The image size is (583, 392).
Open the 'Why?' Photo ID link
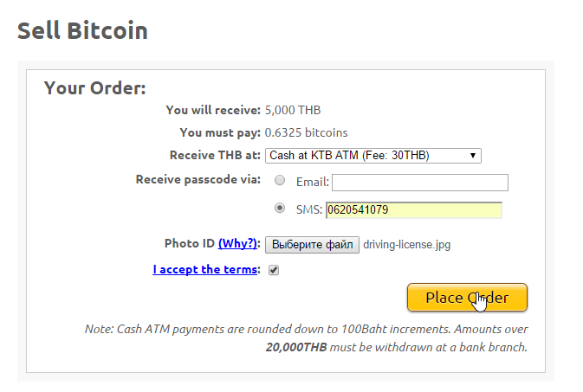coord(238,244)
